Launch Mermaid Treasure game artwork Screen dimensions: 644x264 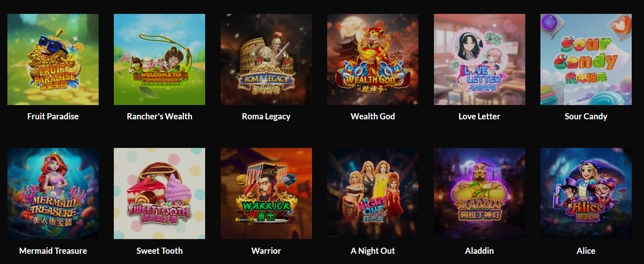pyautogui.click(x=53, y=193)
